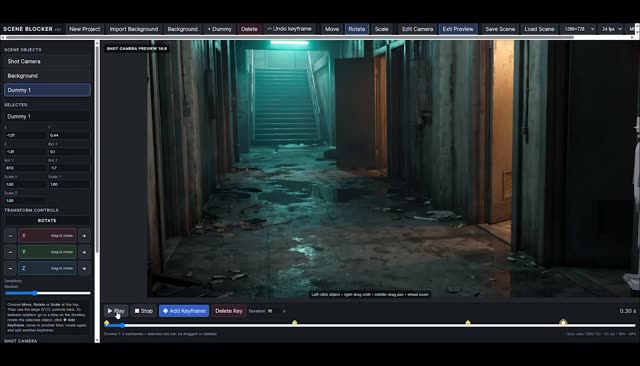The image size is (640, 366).
Task: Open the 24 fps frame rate dropdown
Action: 611,29
